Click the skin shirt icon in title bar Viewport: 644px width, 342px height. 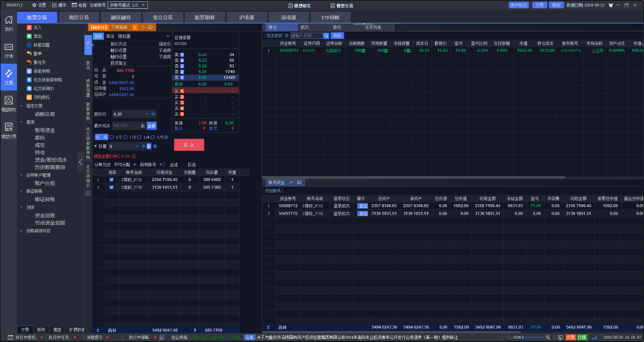pos(610,5)
